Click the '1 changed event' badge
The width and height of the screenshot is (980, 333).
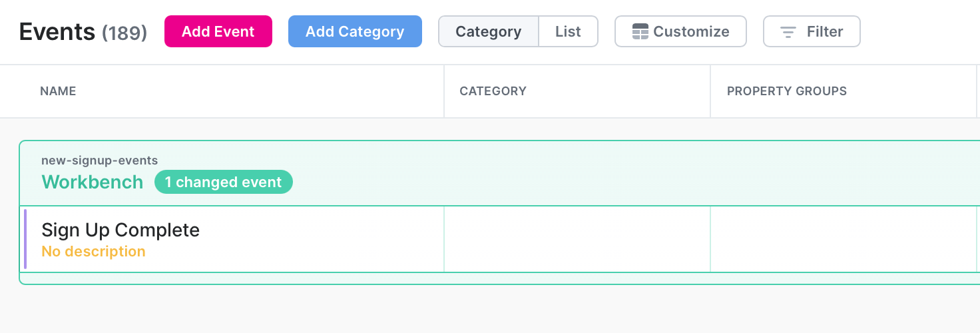coord(224,182)
